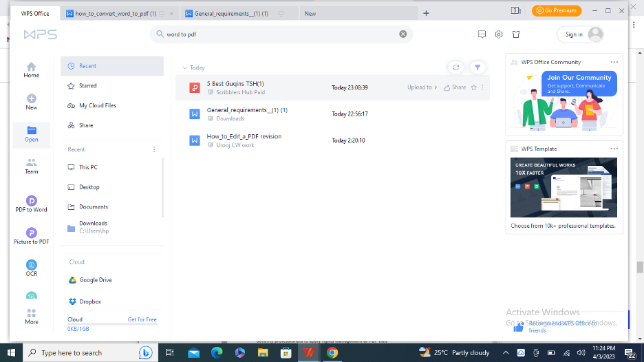Open WPS Template options menu
Image resolution: width=644 pixels, height=362 pixels.
tap(614, 149)
